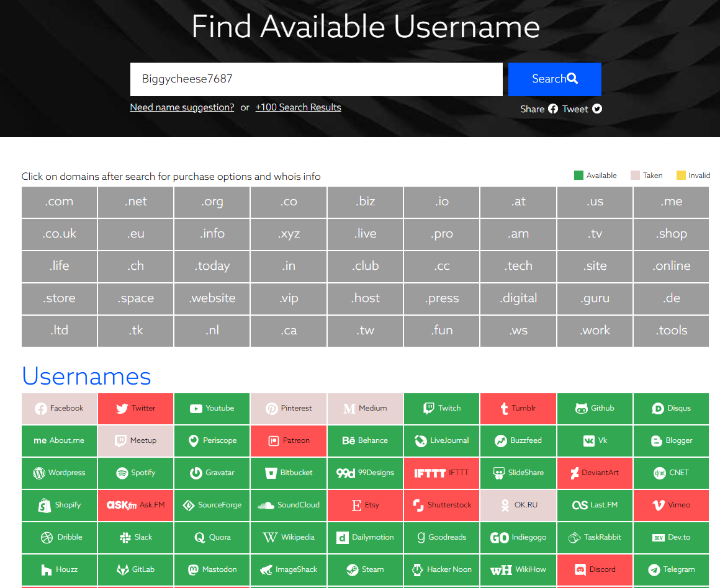Screen dimensions: 720x588
Task: Select the Spotify username tile
Action: pyautogui.click(x=136, y=473)
